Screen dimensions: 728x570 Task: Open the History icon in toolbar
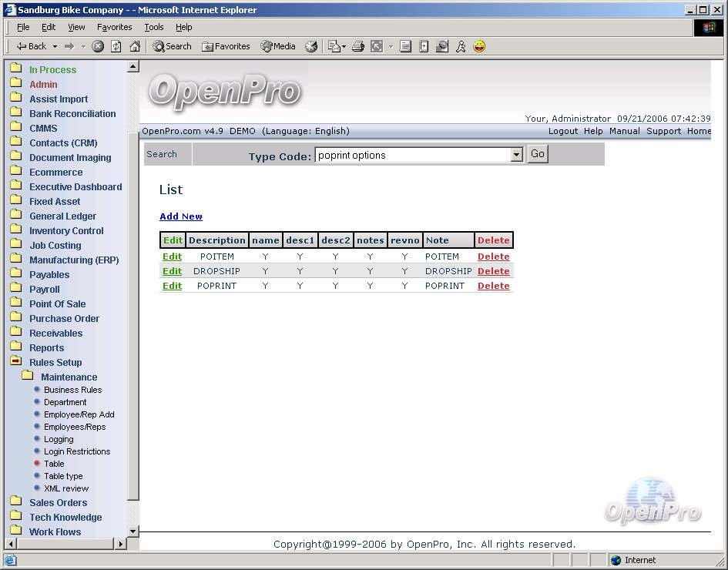(311, 46)
